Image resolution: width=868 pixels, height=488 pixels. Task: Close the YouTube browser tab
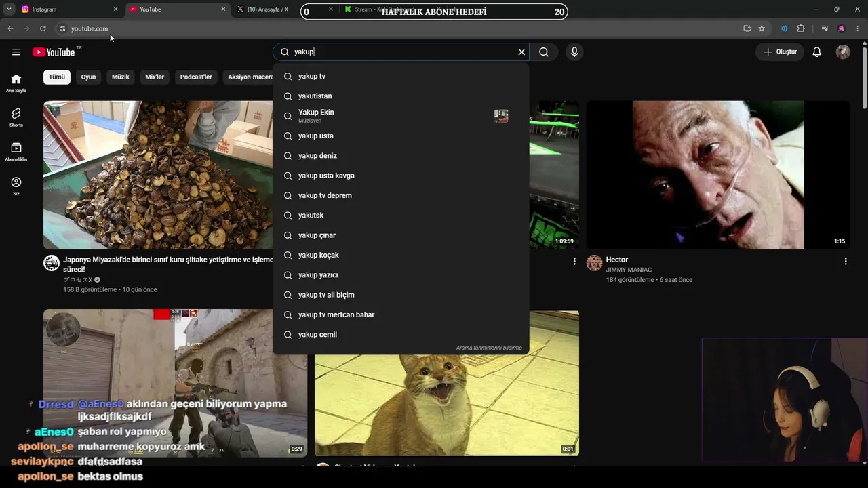(223, 9)
